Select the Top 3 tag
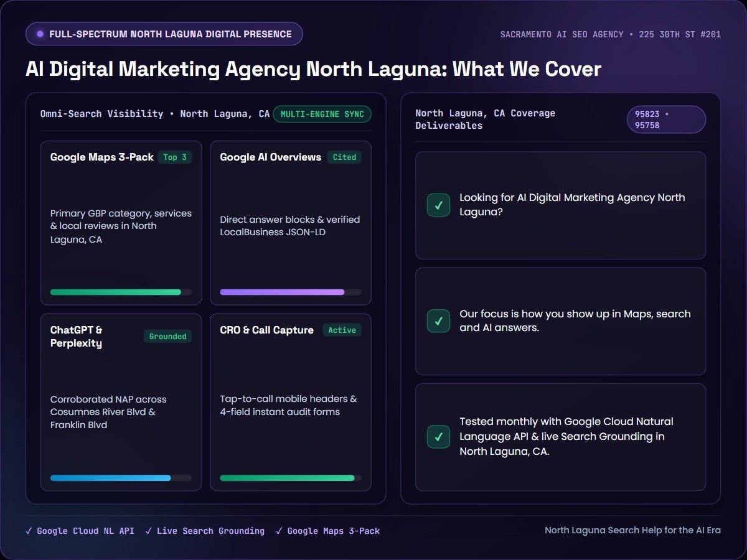 click(175, 157)
